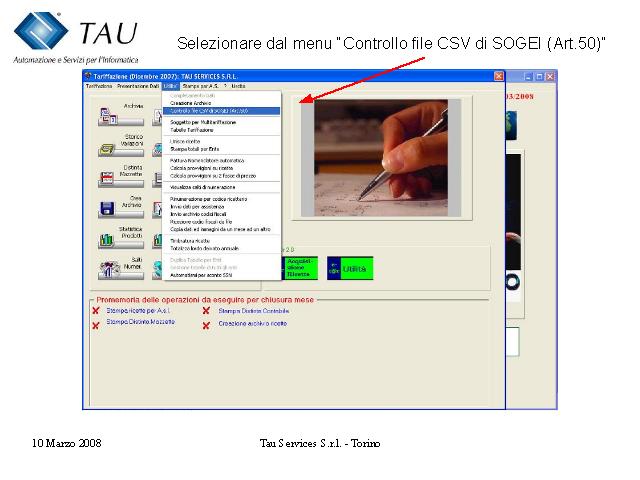Select Creazione Archivio from the menu
This screenshot has height=480, width=640.
coord(221,103)
